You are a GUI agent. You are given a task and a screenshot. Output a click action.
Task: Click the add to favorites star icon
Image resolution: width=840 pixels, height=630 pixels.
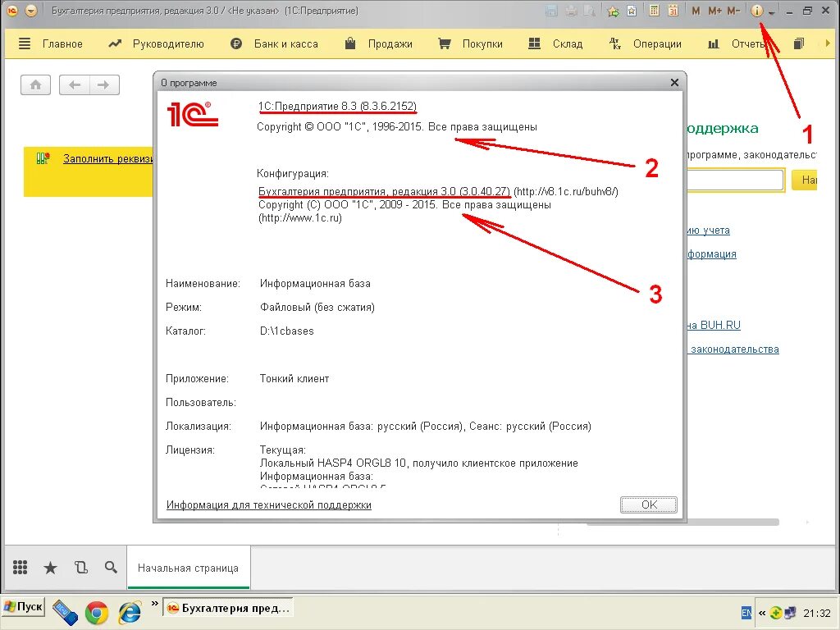(x=632, y=11)
